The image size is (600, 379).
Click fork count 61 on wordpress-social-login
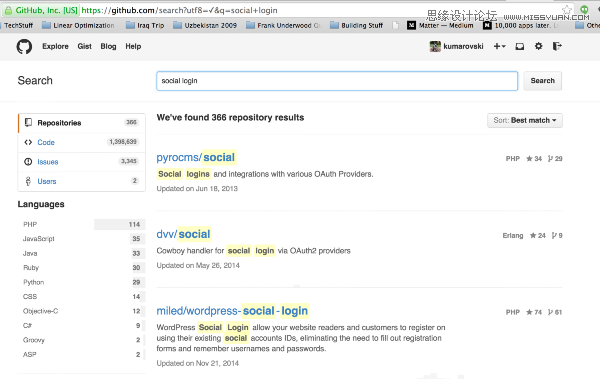(x=555, y=312)
